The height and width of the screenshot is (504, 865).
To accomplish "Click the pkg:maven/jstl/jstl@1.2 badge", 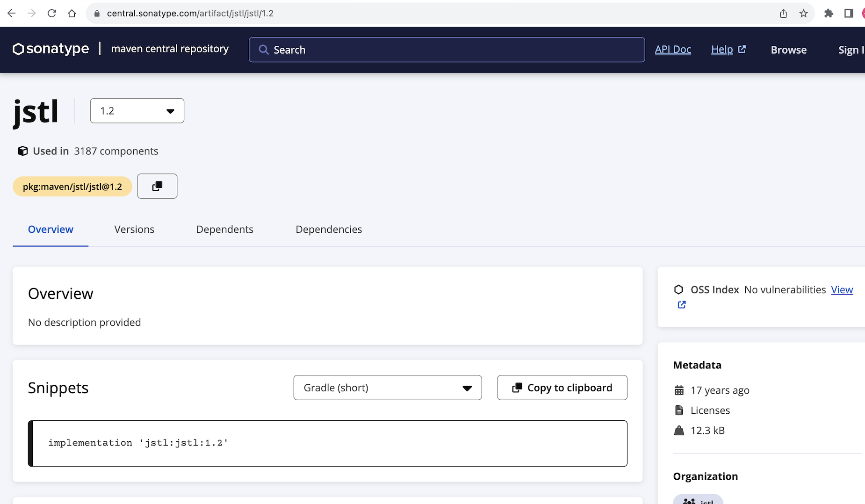I will (72, 187).
